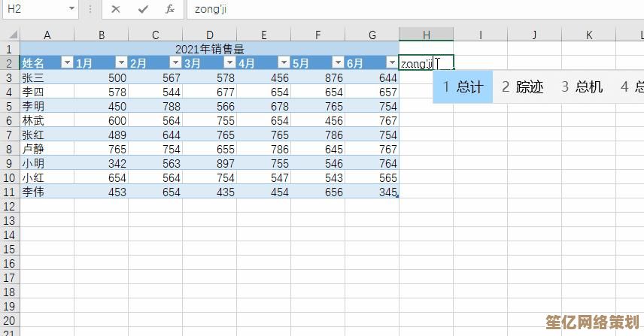Show filter options for 4月

[x=283, y=63]
